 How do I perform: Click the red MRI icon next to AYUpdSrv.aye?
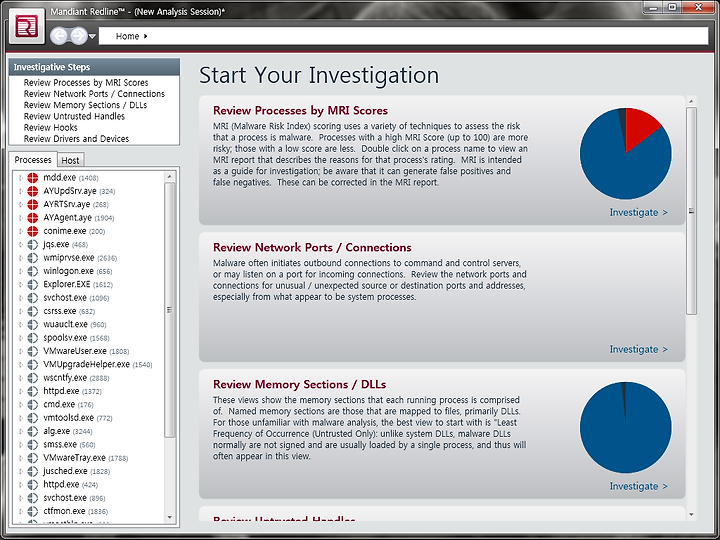33,191
